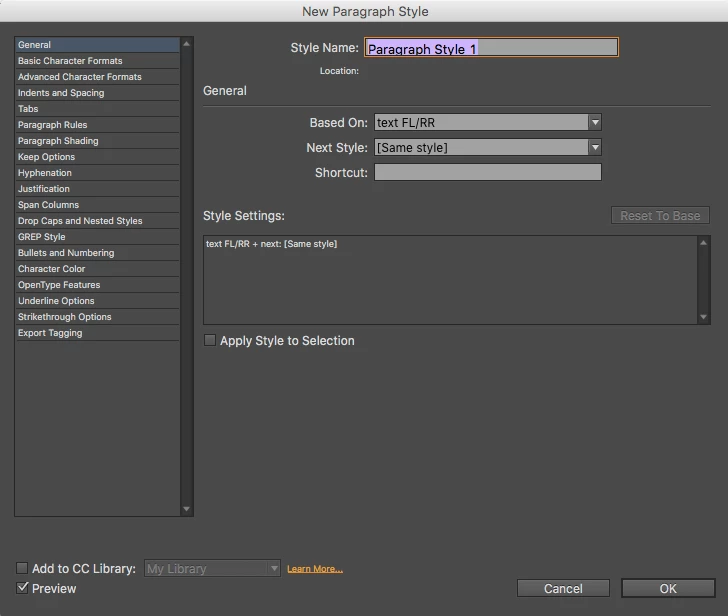The image size is (728, 616).
Task: Open Span Columns settings
Action: [98, 205]
